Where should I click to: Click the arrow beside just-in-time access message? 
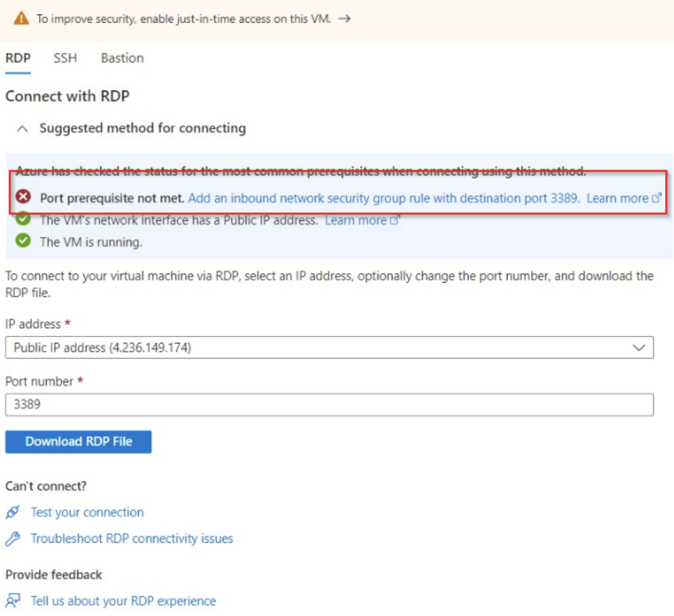(x=344, y=19)
